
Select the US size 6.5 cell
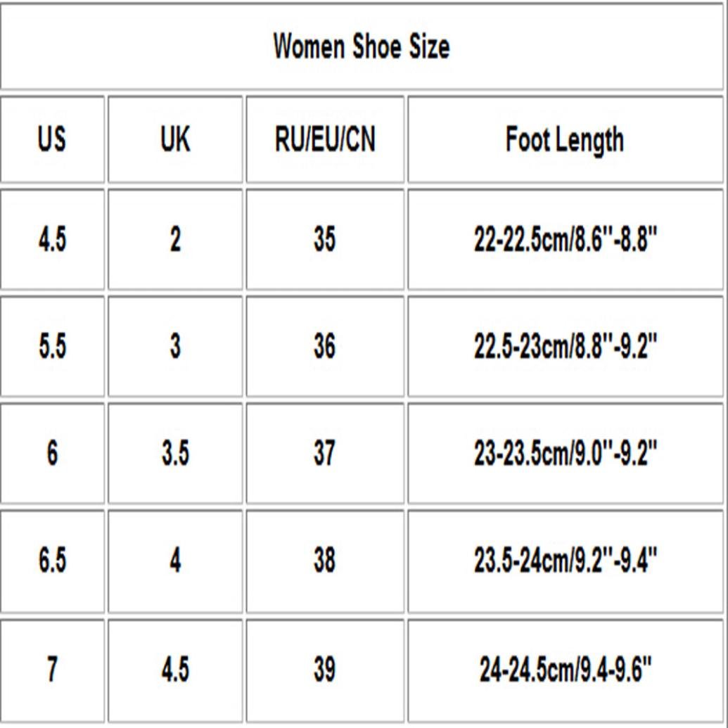tap(52, 561)
